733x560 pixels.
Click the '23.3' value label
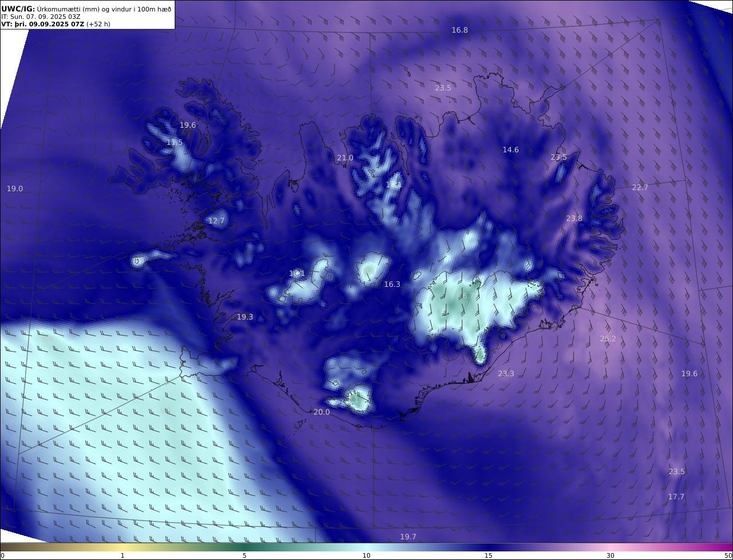[x=506, y=374]
